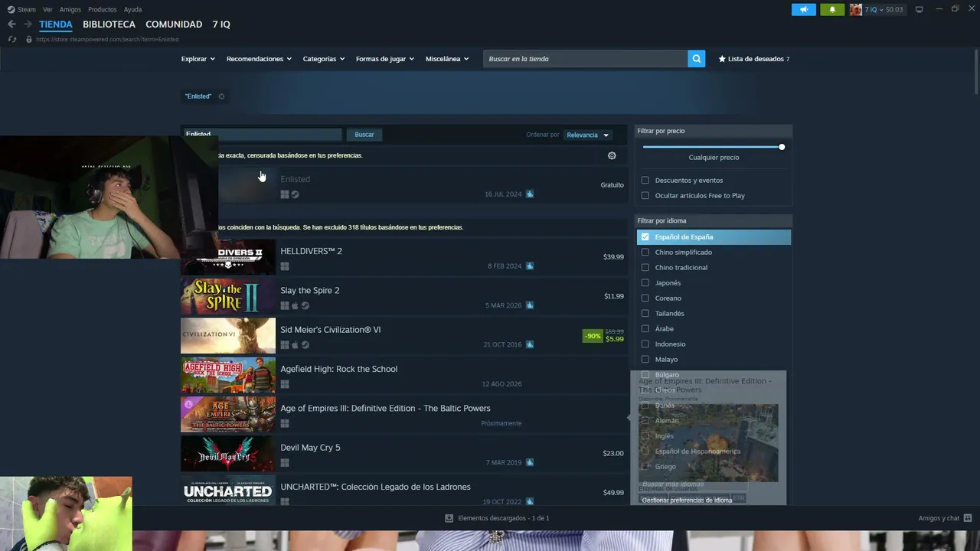Click the review thumbs-up icon for Slay the Spire 2
The image size is (980, 551).
[530, 305]
